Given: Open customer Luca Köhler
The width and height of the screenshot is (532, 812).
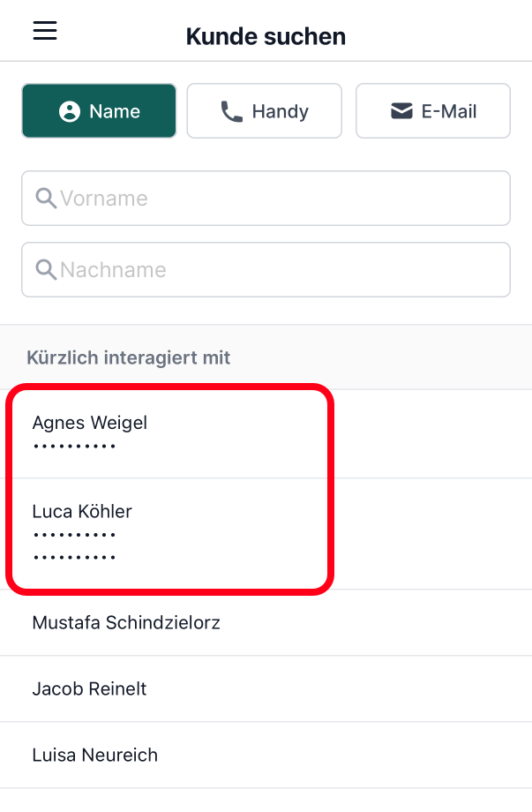Looking at the screenshot, I should [82, 511].
